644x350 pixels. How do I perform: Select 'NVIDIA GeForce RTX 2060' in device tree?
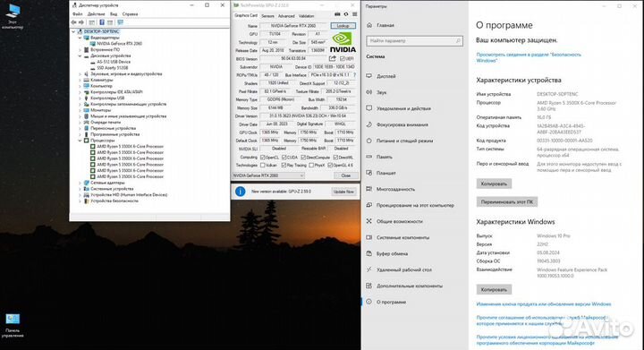[119, 44]
